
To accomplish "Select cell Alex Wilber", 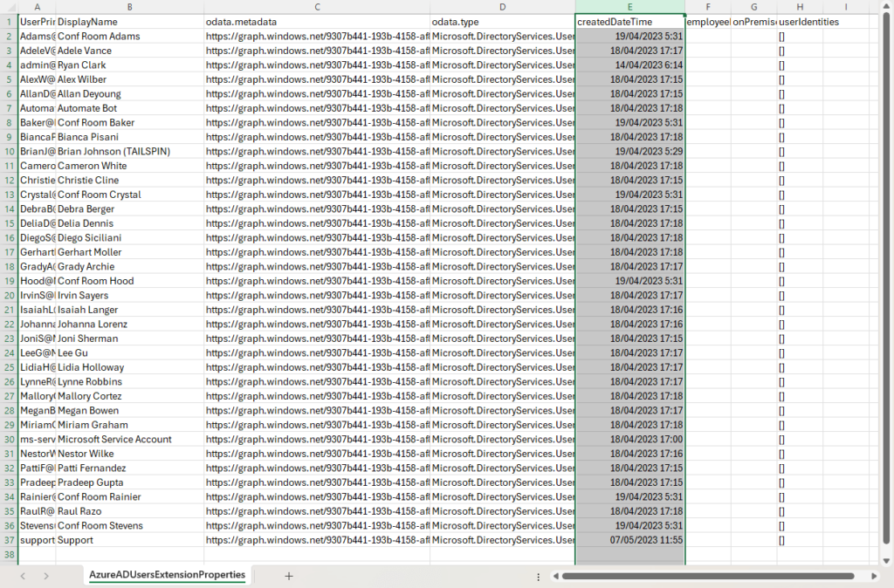I will coord(130,79).
